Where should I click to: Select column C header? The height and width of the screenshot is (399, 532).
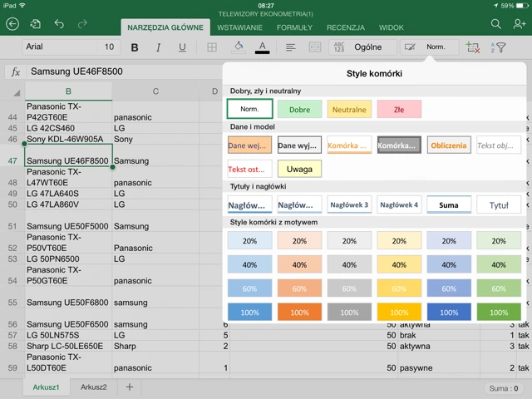155,91
